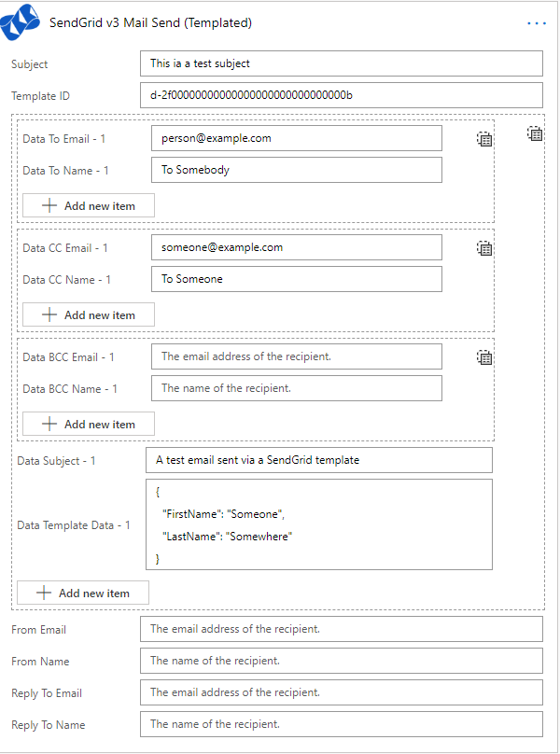The width and height of the screenshot is (560, 754).
Task: Edit the Template ID field
Action: pos(342,95)
